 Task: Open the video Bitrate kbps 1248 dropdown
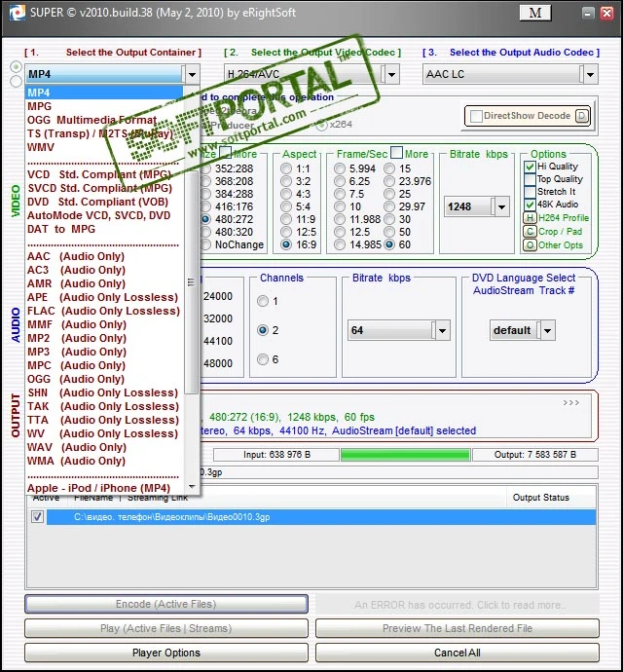[x=501, y=207]
